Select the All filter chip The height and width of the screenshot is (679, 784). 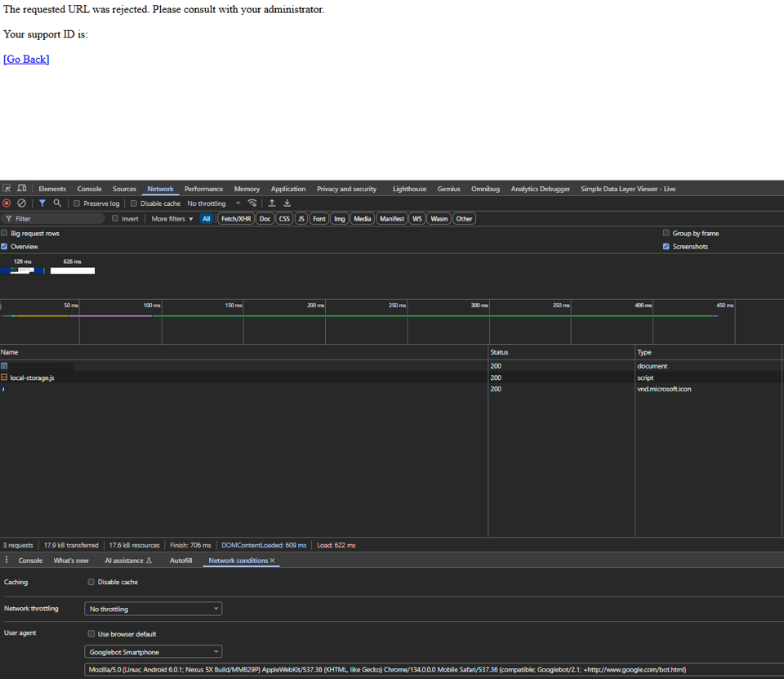[x=206, y=219]
